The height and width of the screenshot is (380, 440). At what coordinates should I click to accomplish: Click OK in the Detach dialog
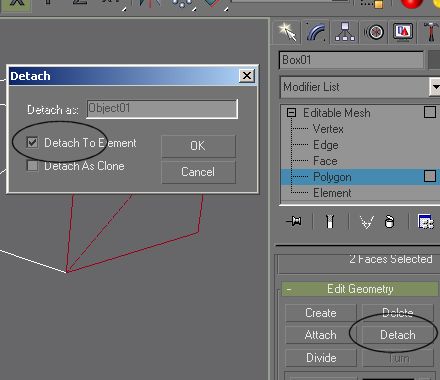pos(198,146)
